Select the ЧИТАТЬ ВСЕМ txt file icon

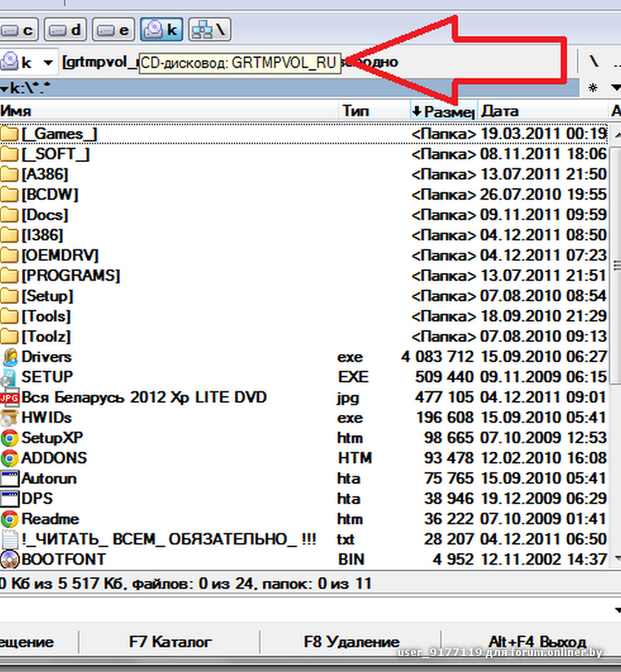click(x=9, y=539)
